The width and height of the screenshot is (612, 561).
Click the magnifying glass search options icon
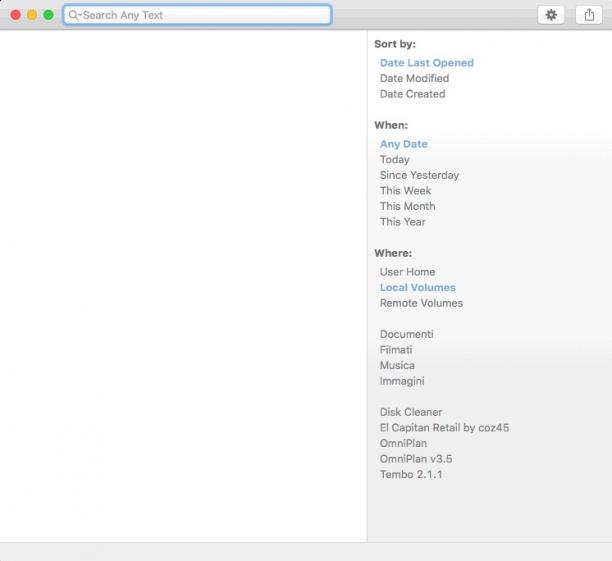pyautogui.click(x=74, y=15)
